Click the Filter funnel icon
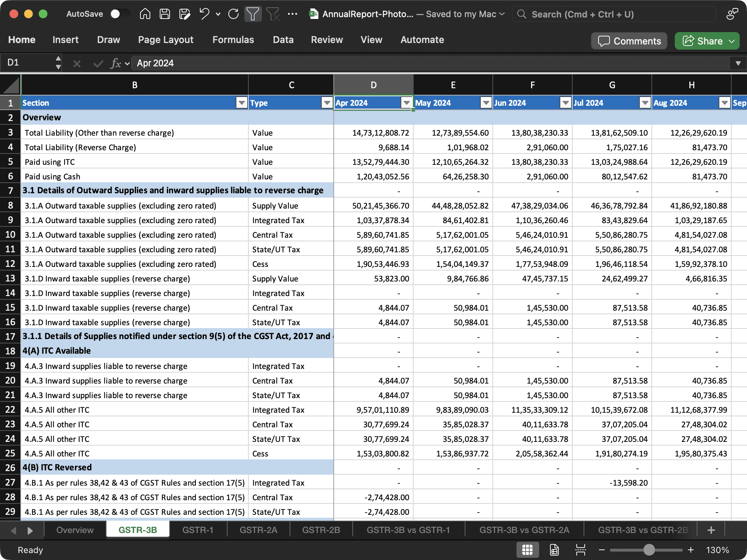747x560 pixels. [x=252, y=14]
